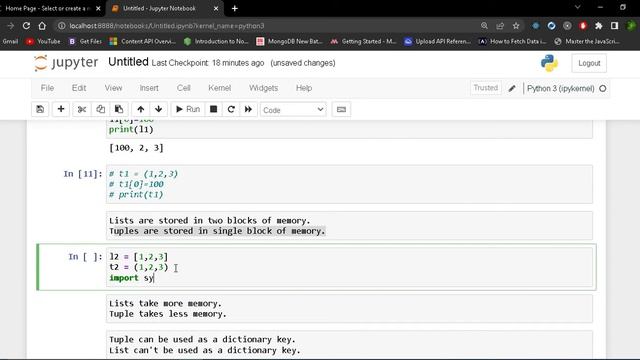The height and width of the screenshot is (360, 640).
Task: Save notebook with the floppy disk icon
Action: pyautogui.click(x=40, y=109)
